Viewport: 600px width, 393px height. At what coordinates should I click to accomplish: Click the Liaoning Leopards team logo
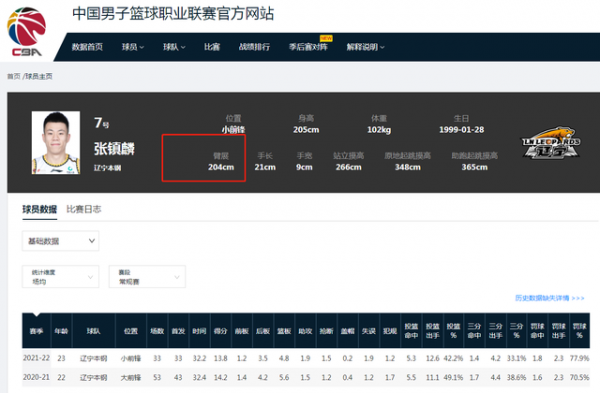coord(551,143)
